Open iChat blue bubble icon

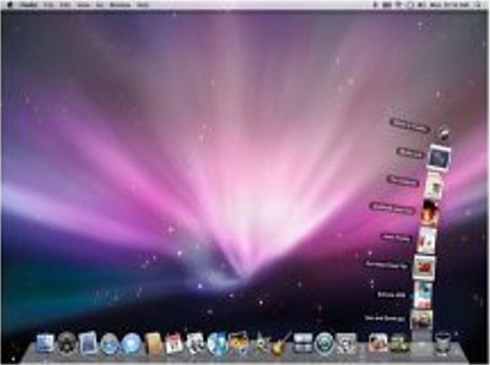(x=131, y=344)
